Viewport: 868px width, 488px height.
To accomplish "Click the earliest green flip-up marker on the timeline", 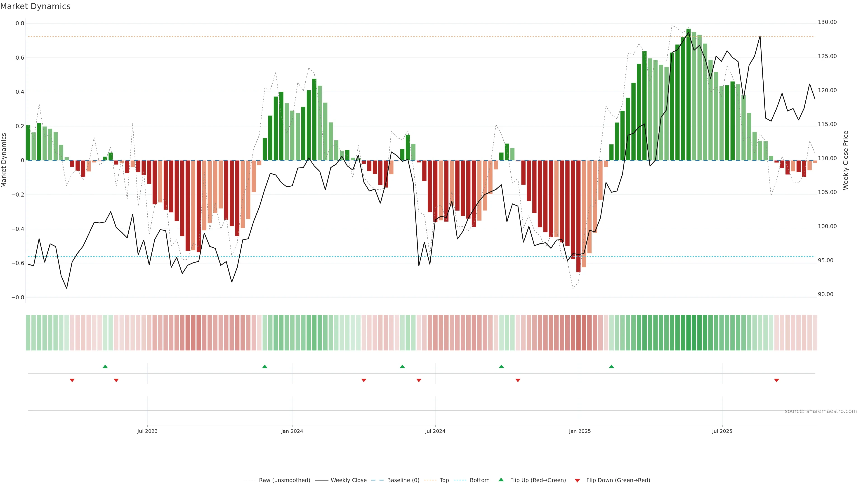I will [105, 366].
